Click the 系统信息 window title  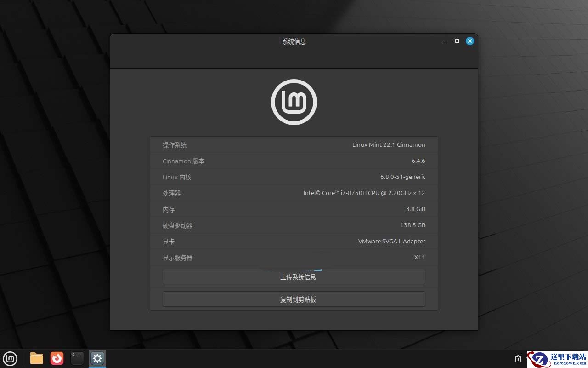[294, 41]
